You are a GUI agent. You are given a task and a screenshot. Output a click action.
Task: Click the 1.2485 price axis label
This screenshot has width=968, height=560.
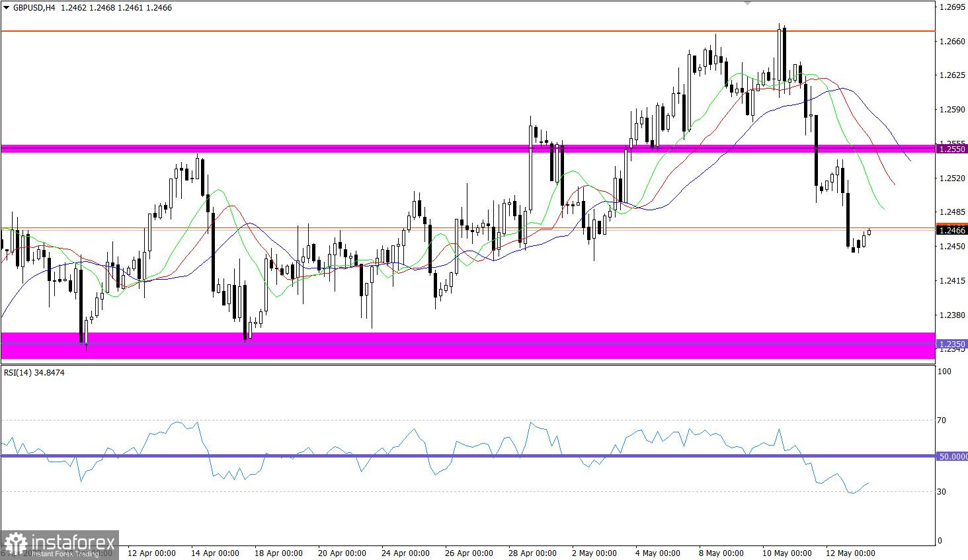pos(953,212)
